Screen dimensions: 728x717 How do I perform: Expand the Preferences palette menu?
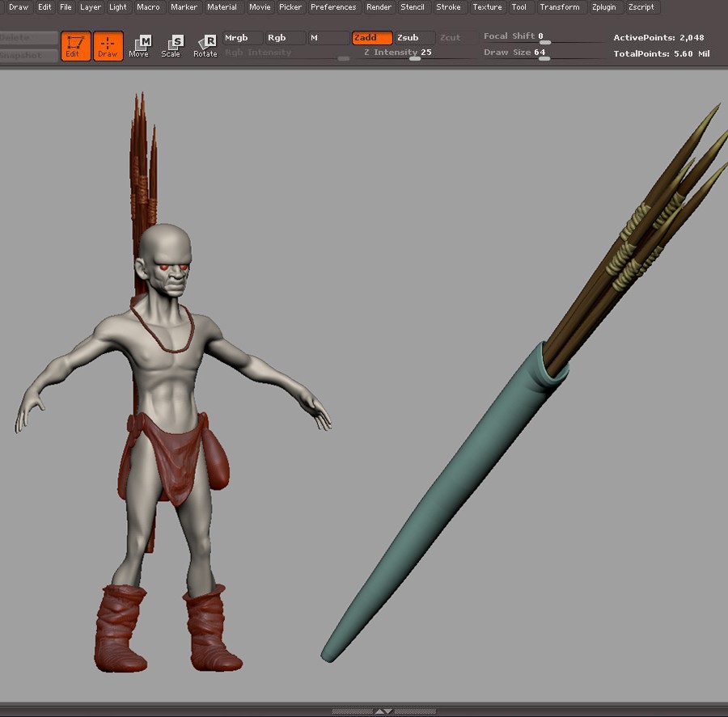[x=333, y=7]
